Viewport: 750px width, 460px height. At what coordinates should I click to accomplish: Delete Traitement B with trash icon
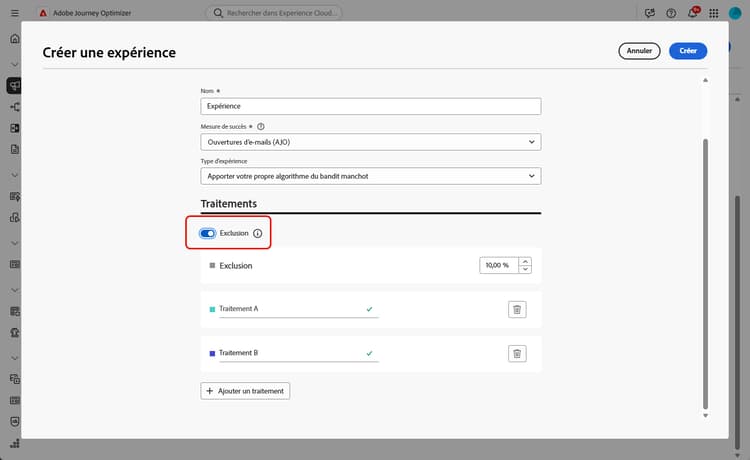(x=517, y=353)
